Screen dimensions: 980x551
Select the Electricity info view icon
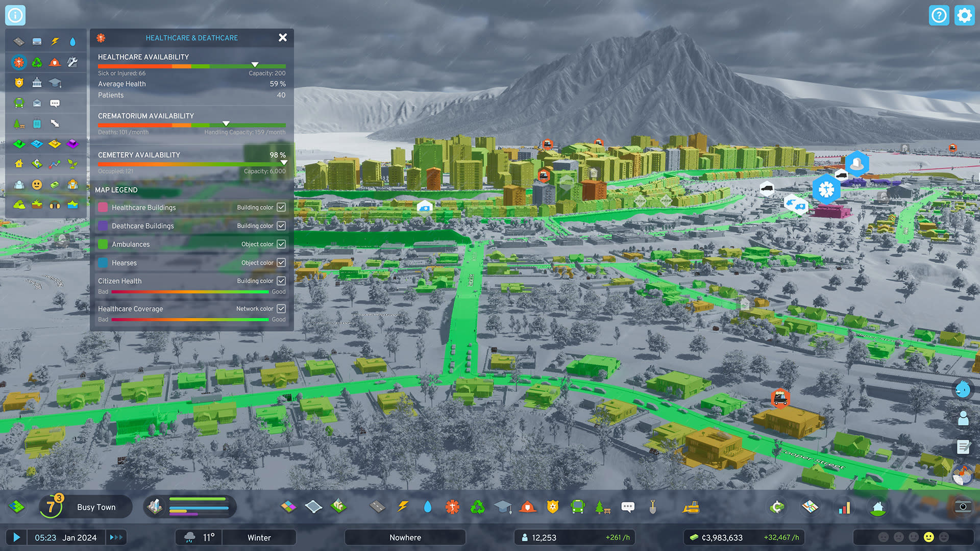tap(55, 42)
